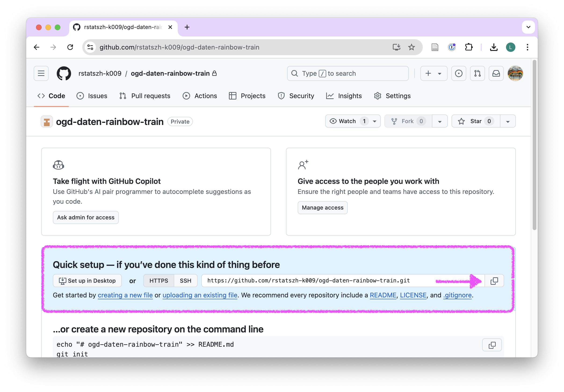
Task: Bookmark this page with the star icon
Action: [x=412, y=47]
